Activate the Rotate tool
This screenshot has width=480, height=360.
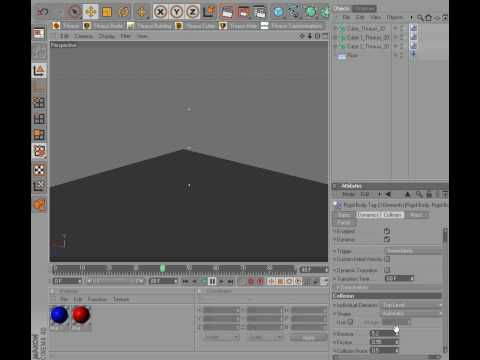[x=124, y=12]
